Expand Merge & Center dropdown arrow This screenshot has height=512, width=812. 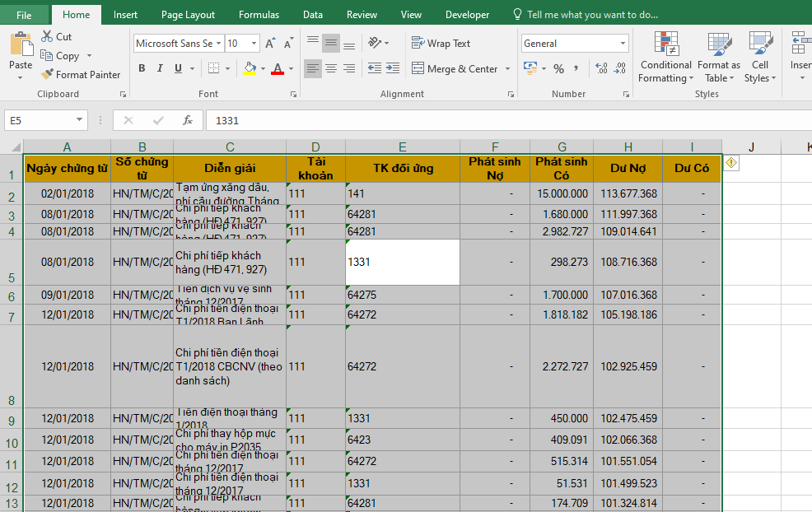[x=507, y=69]
